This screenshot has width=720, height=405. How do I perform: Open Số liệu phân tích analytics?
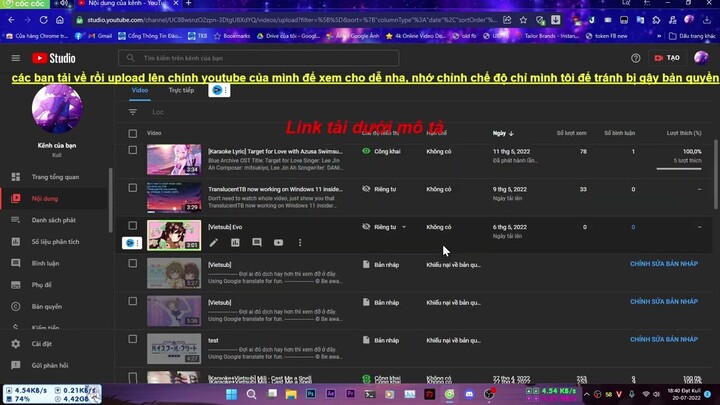(54, 242)
